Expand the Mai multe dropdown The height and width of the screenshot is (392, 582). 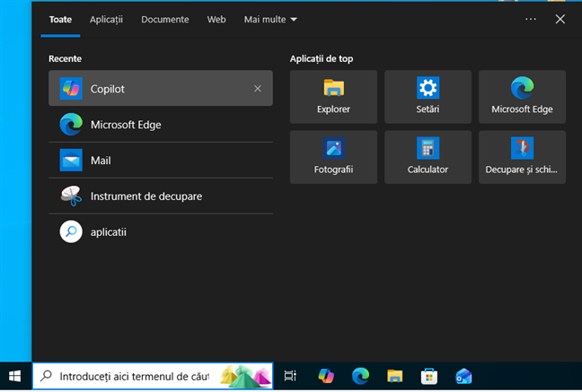[x=270, y=19]
